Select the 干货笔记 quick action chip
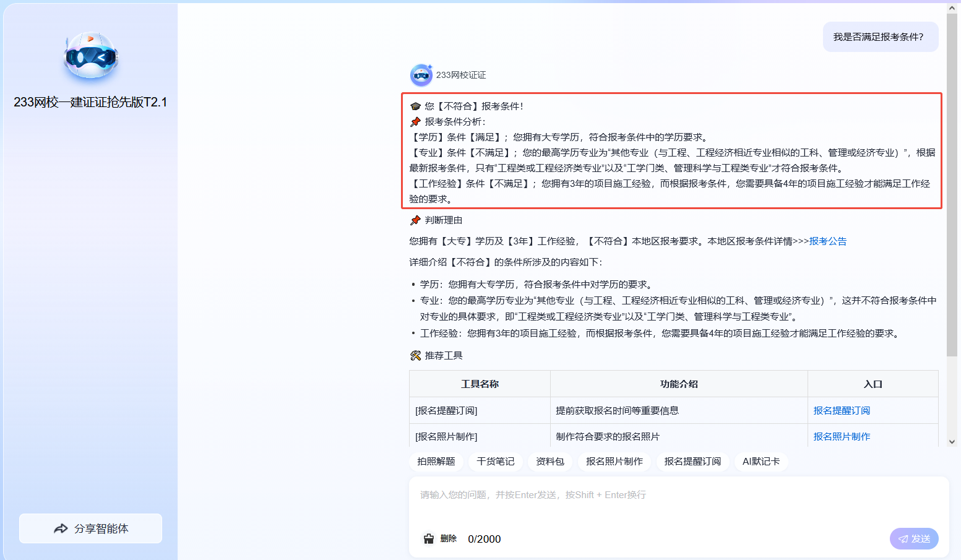The height and width of the screenshot is (560, 961). [x=496, y=462]
